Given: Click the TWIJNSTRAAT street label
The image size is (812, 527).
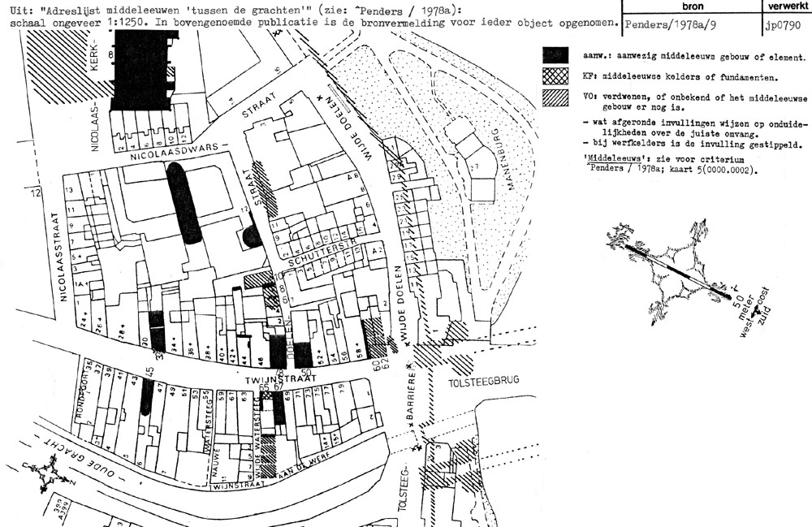Looking at the screenshot, I should tap(271, 379).
